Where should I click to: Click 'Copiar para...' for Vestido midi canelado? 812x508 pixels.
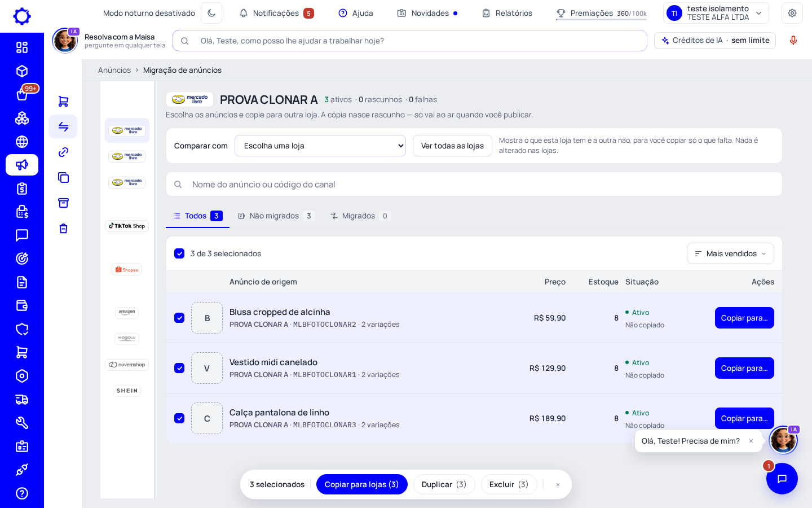(744, 368)
